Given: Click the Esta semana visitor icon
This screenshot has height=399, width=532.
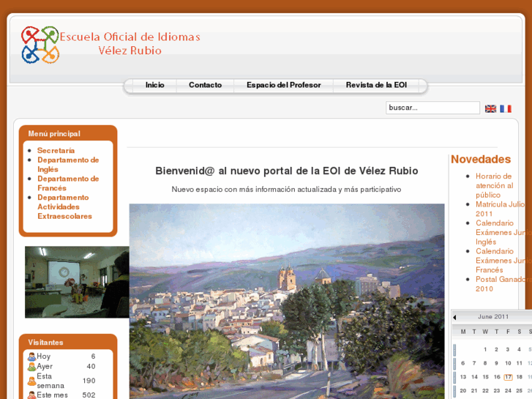Looking at the screenshot, I should pos(32,381).
